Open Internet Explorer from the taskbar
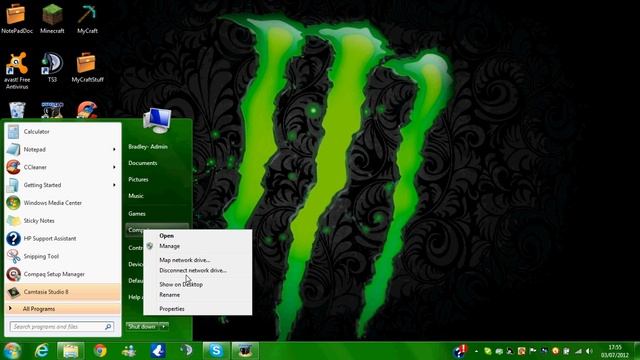The width and height of the screenshot is (640, 360). 41,351
